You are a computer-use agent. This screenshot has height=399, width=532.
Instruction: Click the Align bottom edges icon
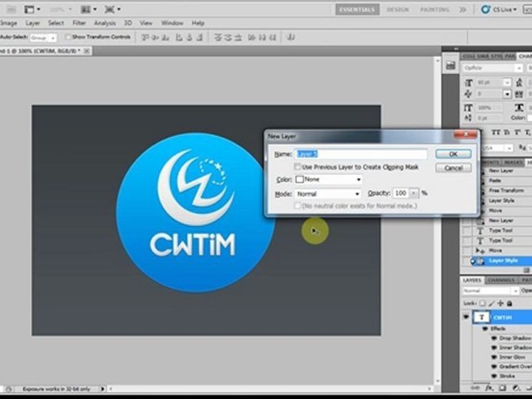166,37
